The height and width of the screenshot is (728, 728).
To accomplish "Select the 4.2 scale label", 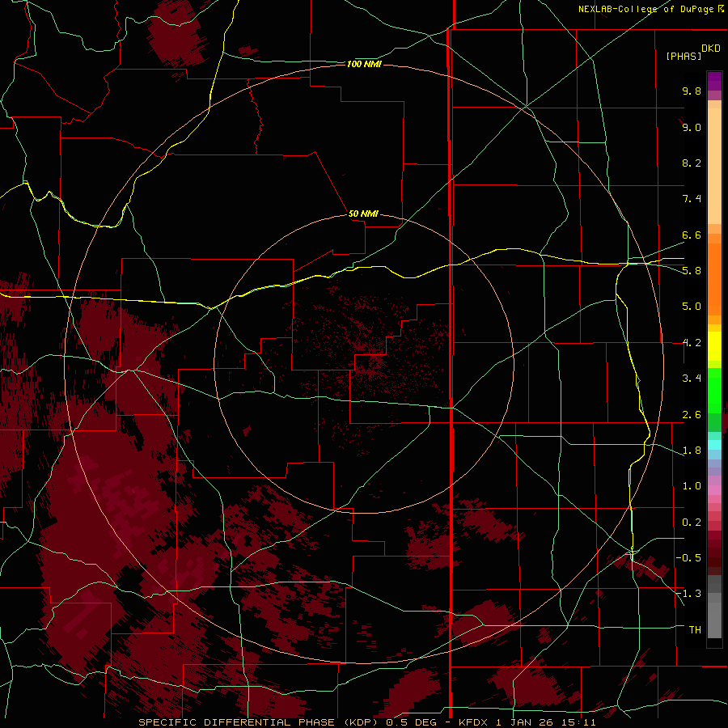I will coord(692,343).
